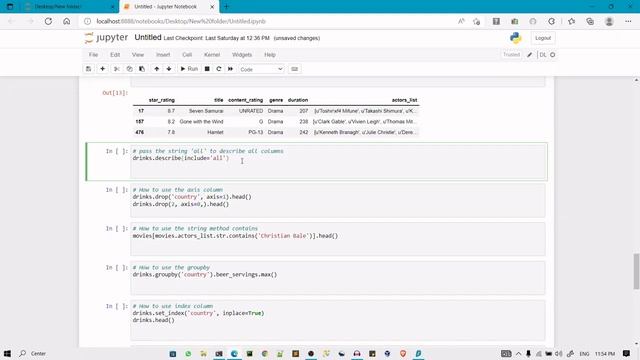
Task: Click the Trusted notebook indicator
Action: coord(511,55)
